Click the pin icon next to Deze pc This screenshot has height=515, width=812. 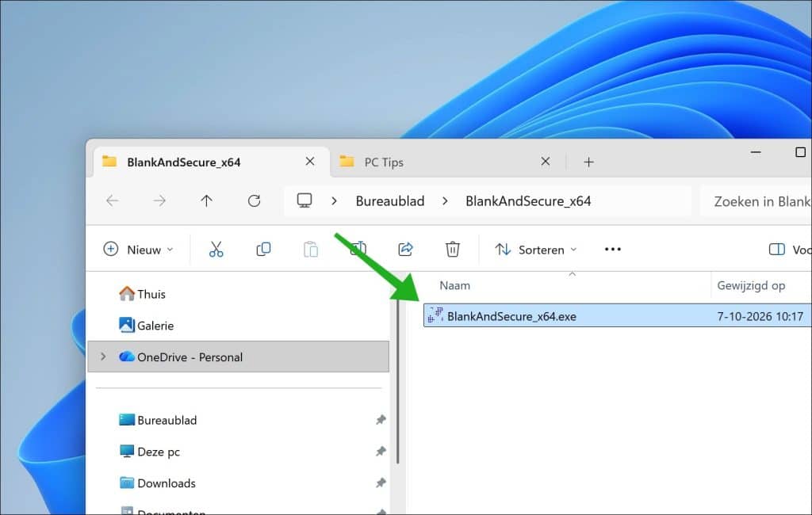[x=381, y=452]
